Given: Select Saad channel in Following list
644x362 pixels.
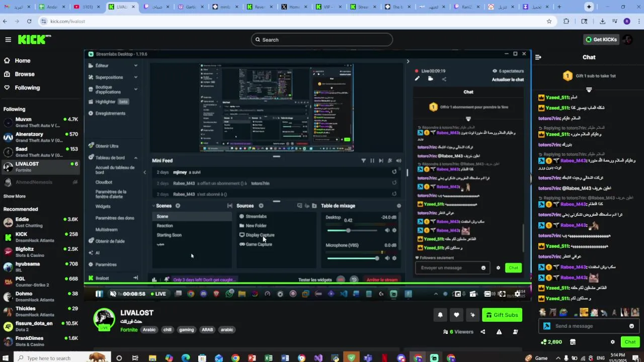Looking at the screenshot, I should tap(40, 152).
